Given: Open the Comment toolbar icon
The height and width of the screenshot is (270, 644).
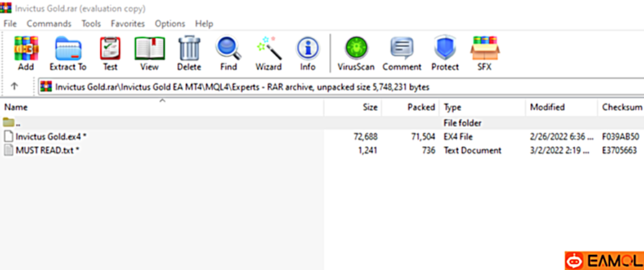Looking at the screenshot, I should [402, 48].
